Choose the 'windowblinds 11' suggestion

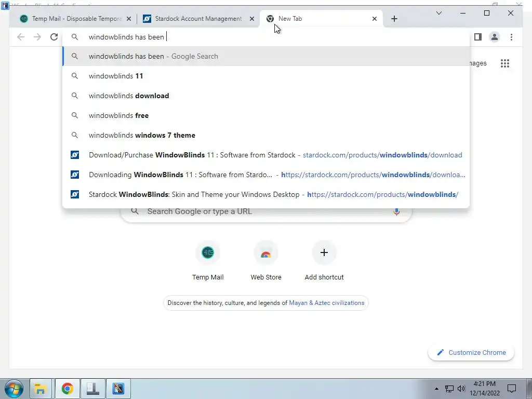266,76
